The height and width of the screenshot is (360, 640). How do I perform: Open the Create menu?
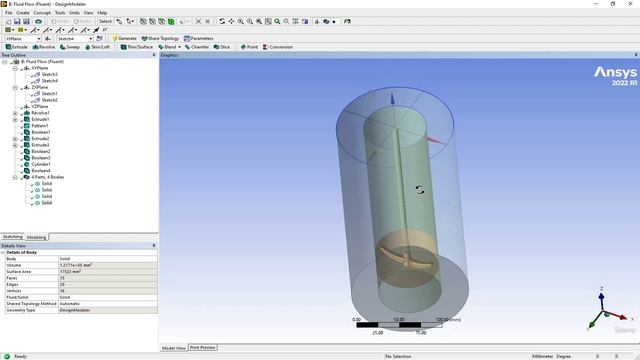click(23, 13)
